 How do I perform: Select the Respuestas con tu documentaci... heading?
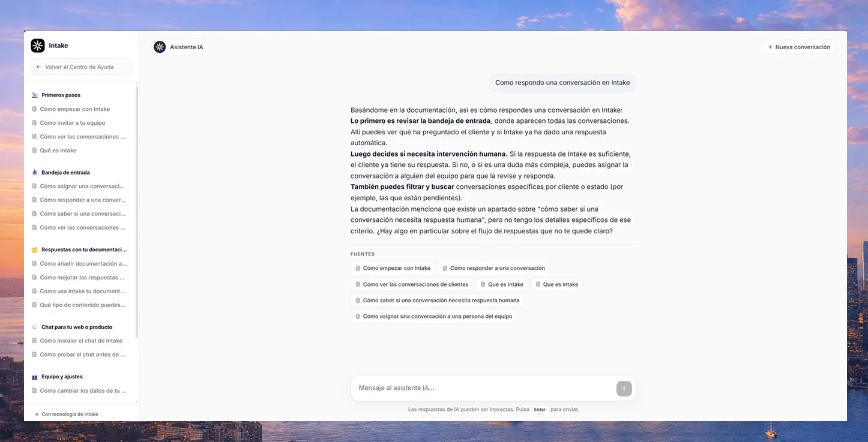pos(84,250)
